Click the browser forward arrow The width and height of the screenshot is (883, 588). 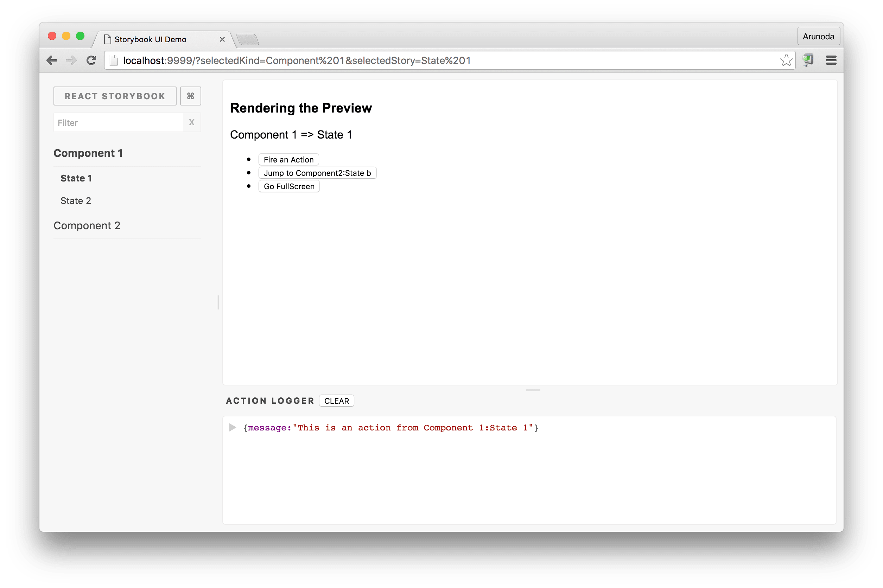(71, 60)
